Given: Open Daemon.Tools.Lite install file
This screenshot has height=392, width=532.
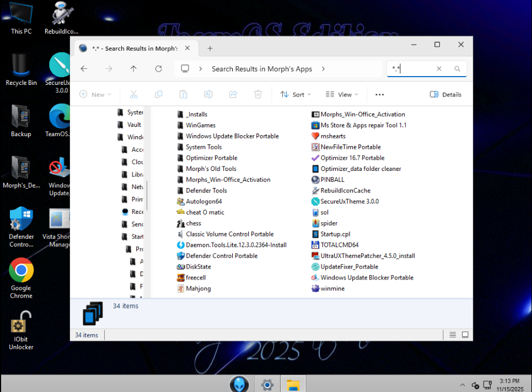Looking at the screenshot, I should click(236, 245).
